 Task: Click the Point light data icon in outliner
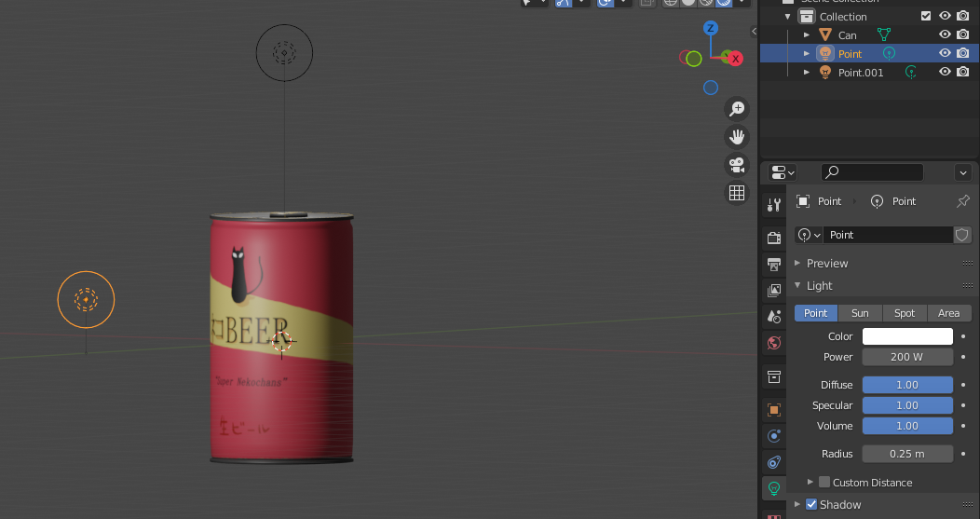889,54
